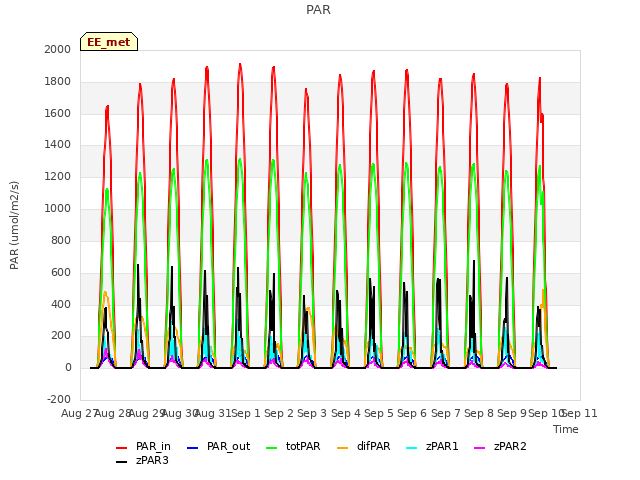The width and height of the screenshot is (640, 480).
Task: Click the Sep 6 x-axis label
Action: click(x=412, y=413)
